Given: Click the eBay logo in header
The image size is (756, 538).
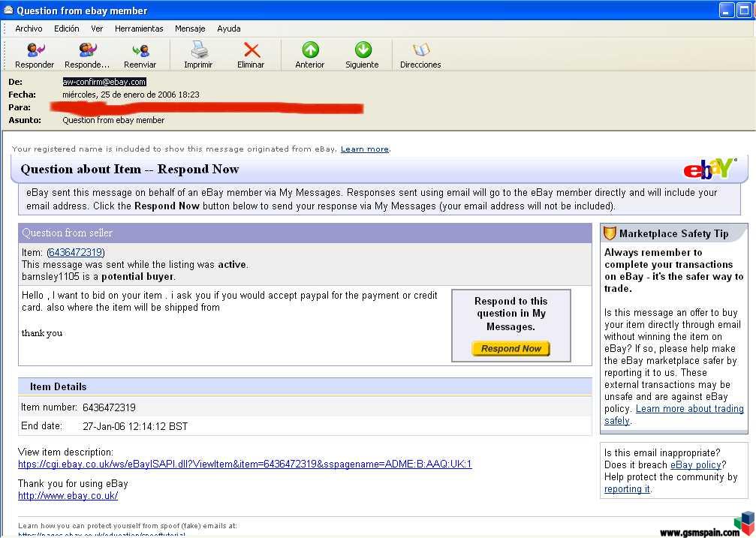Looking at the screenshot, I should point(709,169).
